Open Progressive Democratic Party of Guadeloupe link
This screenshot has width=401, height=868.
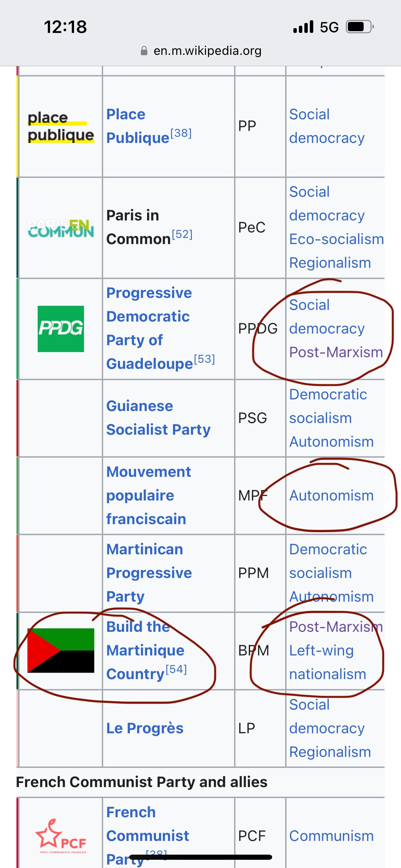pos(150,328)
